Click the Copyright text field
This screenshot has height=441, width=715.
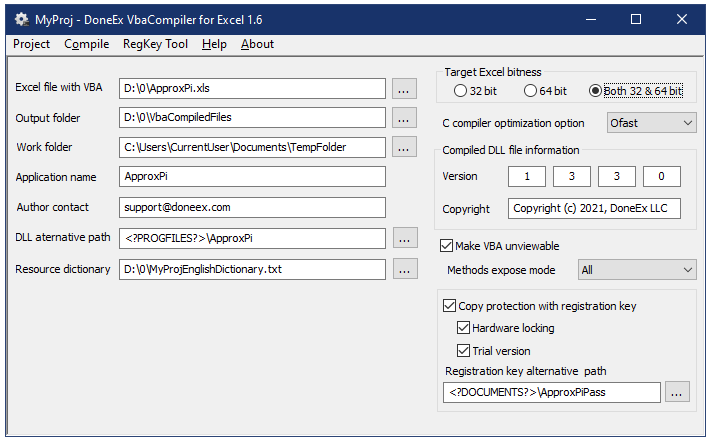(x=594, y=208)
